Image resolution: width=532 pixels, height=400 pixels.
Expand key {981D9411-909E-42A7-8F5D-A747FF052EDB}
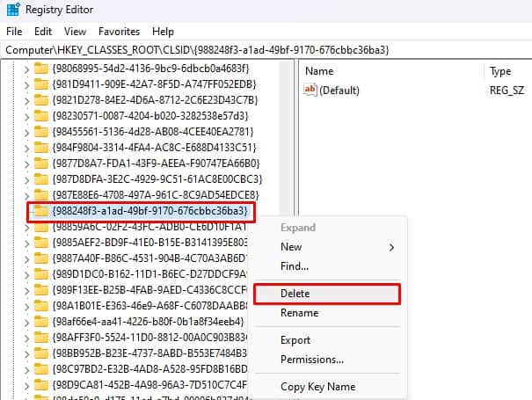pyautogui.click(x=26, y=84)
